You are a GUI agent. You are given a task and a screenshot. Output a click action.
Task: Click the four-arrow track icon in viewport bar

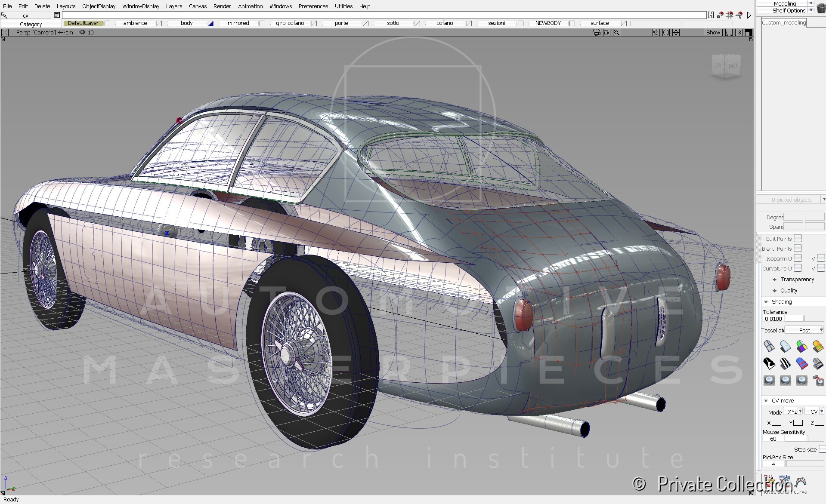676,33
